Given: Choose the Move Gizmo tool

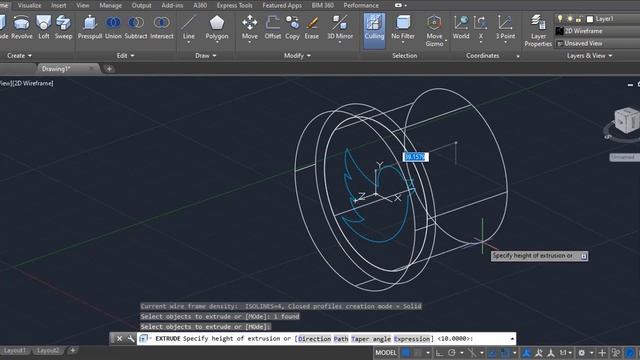Looking at the screenshot, I should point(434,30).
